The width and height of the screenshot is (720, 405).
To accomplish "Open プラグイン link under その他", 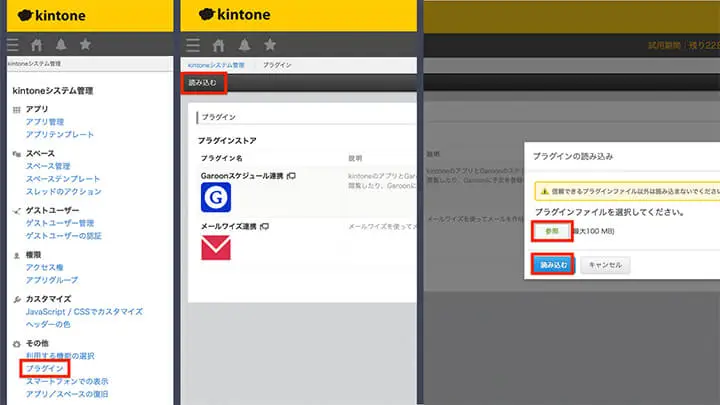I will (x=45, y=368).
